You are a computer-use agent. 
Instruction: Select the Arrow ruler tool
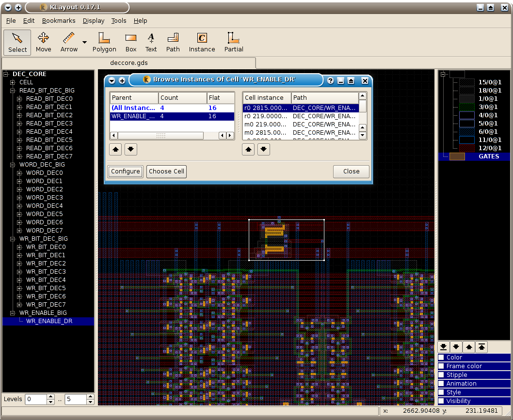(x=69, y=42)
